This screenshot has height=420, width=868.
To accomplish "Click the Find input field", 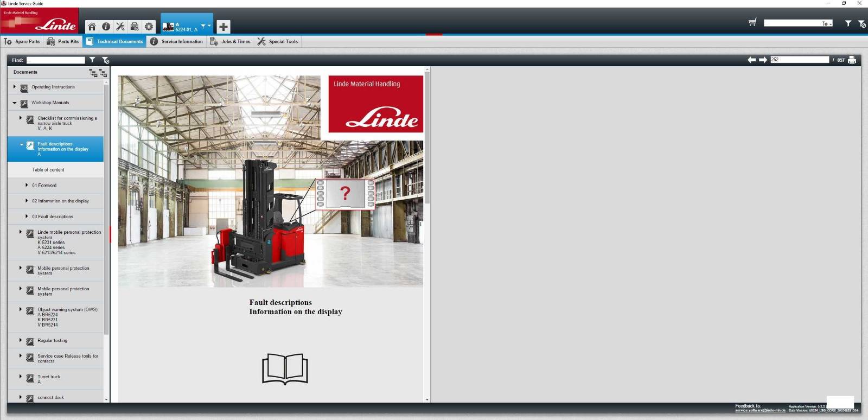I will [x=56, y=60].
